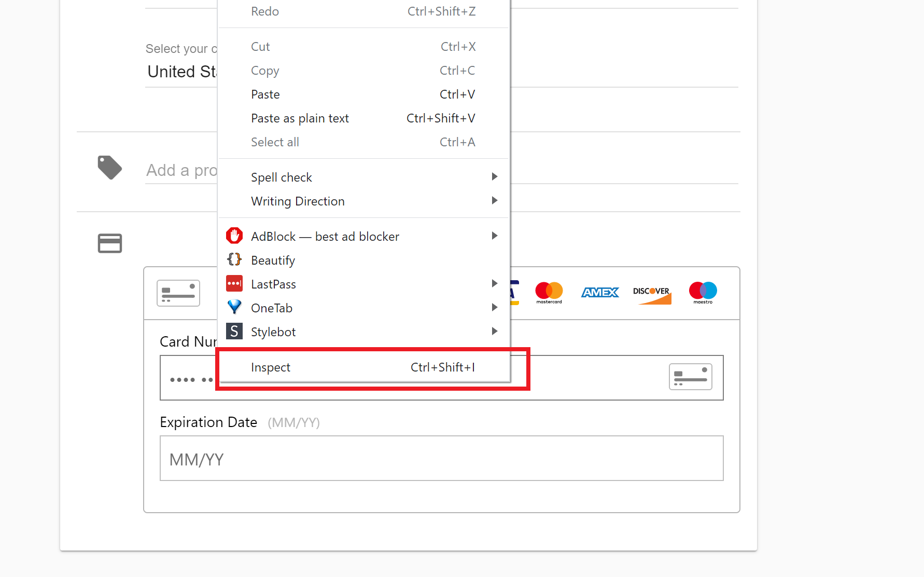Click the Mastercard logo
The image size is (924, 577).
(x=549, y=293)
